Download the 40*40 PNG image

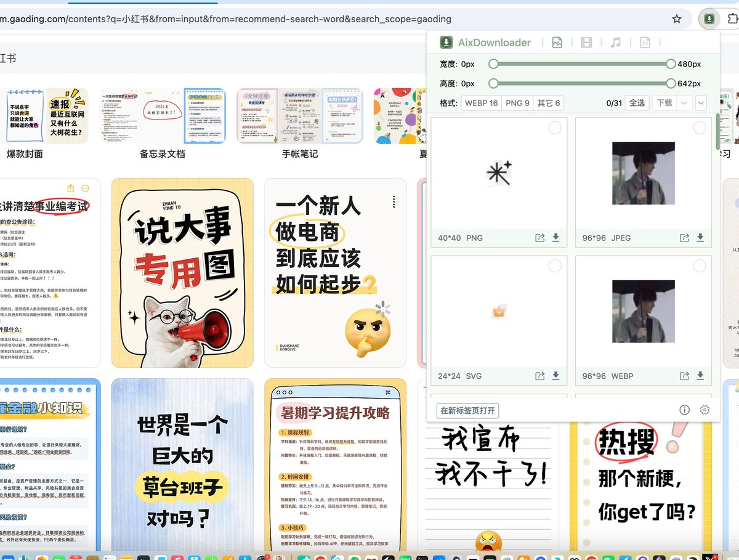click(x=555, y=238)
